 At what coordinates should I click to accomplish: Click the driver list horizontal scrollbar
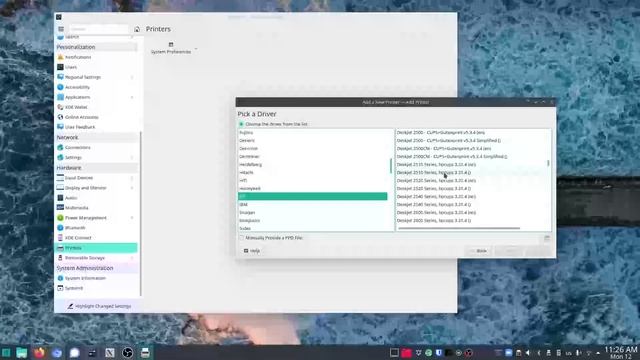click(459, 228)
